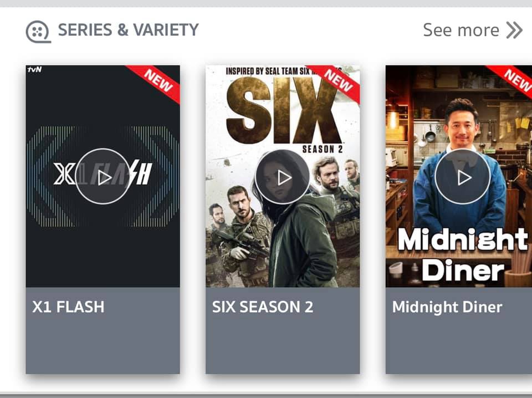Open the SIX SEASON 2 title caption

(262, 307)
